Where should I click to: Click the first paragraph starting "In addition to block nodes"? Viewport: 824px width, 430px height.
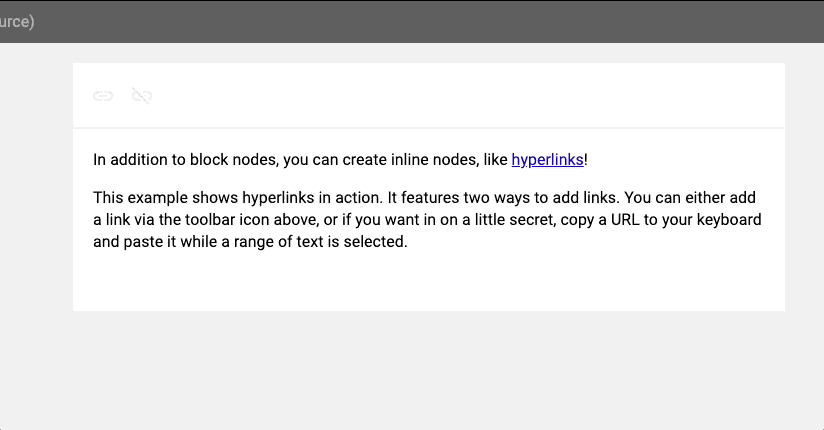pyautogui.click(x=340, y=159)
